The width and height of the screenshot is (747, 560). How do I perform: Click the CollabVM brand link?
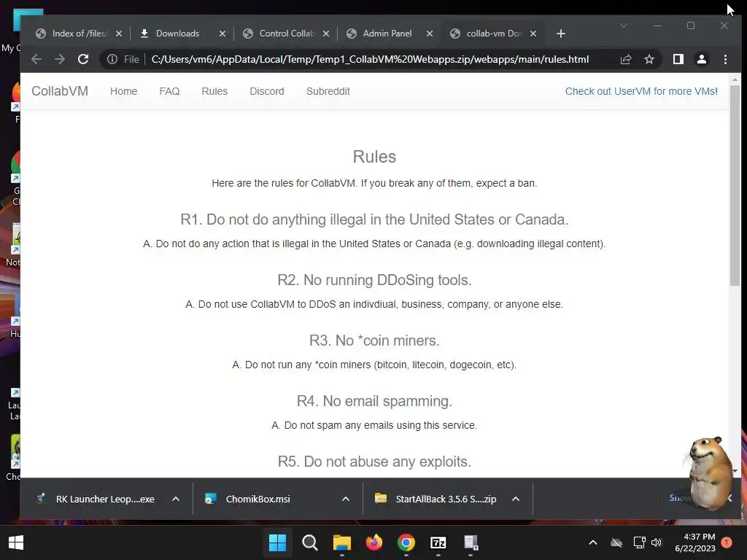pos(60,91)
